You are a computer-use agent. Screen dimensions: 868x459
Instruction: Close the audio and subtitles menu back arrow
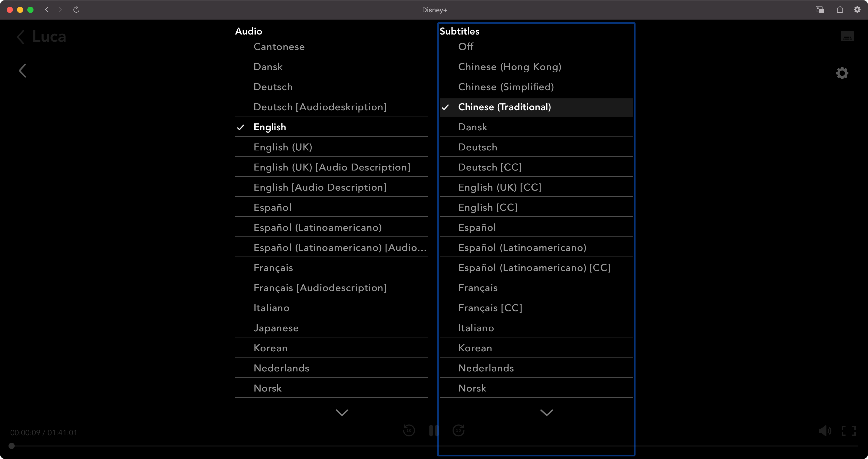(23, 70)
